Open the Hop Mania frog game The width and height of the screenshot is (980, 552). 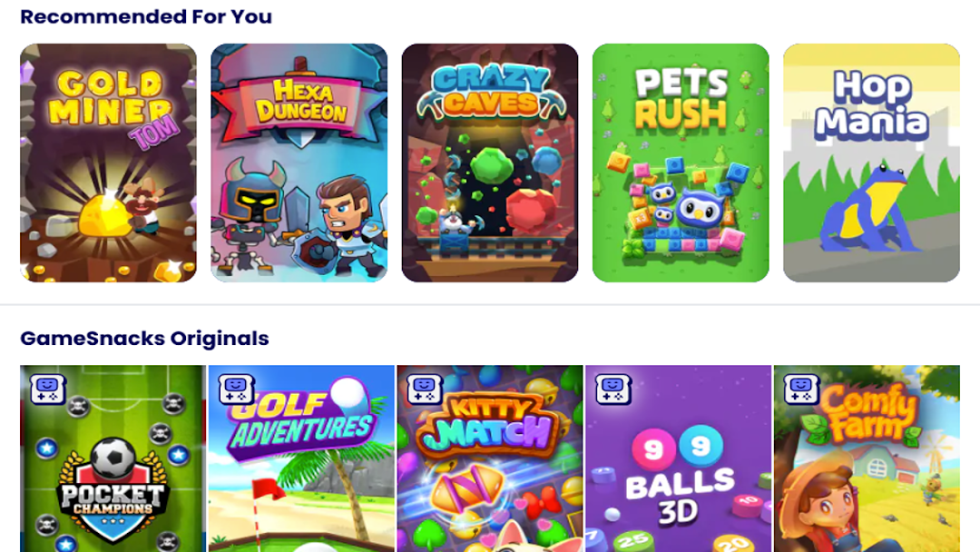pos(871,163)
